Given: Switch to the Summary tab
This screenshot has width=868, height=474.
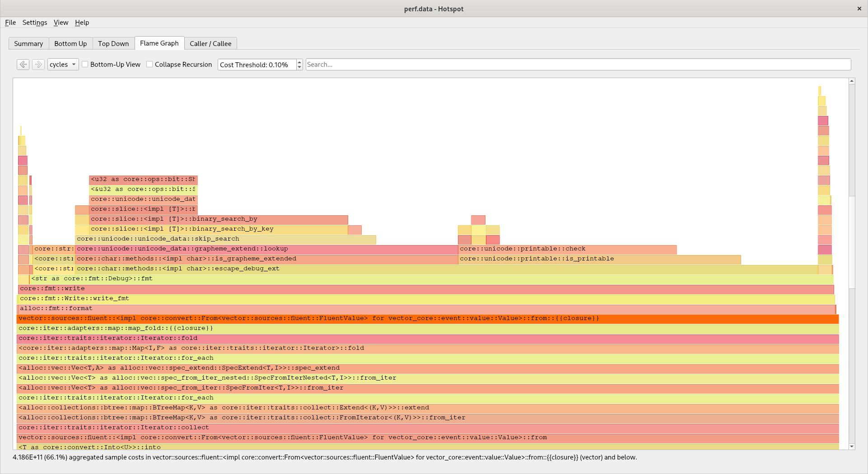Looking at the screenshot, I should click(x=28, y=43).
